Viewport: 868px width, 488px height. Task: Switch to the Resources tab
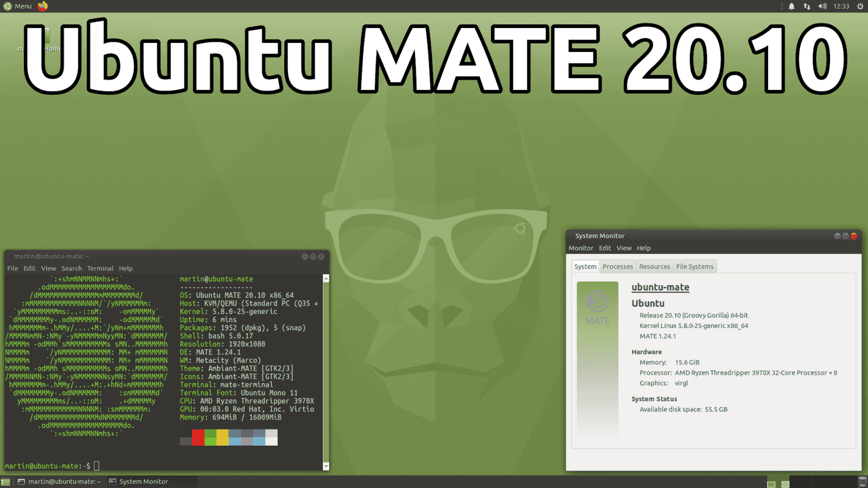655,267
